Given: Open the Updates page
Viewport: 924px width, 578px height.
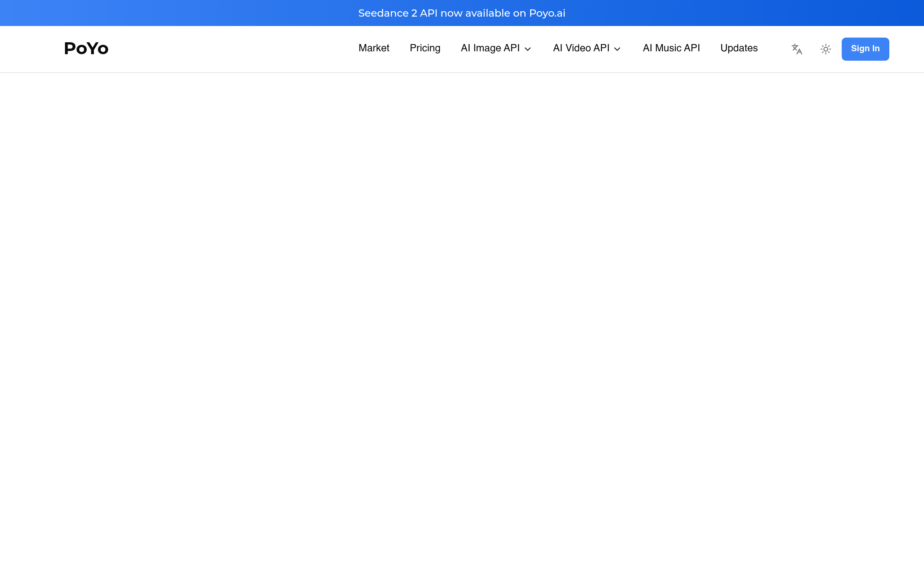Looking at the screenshot, I should pos(739,48).
